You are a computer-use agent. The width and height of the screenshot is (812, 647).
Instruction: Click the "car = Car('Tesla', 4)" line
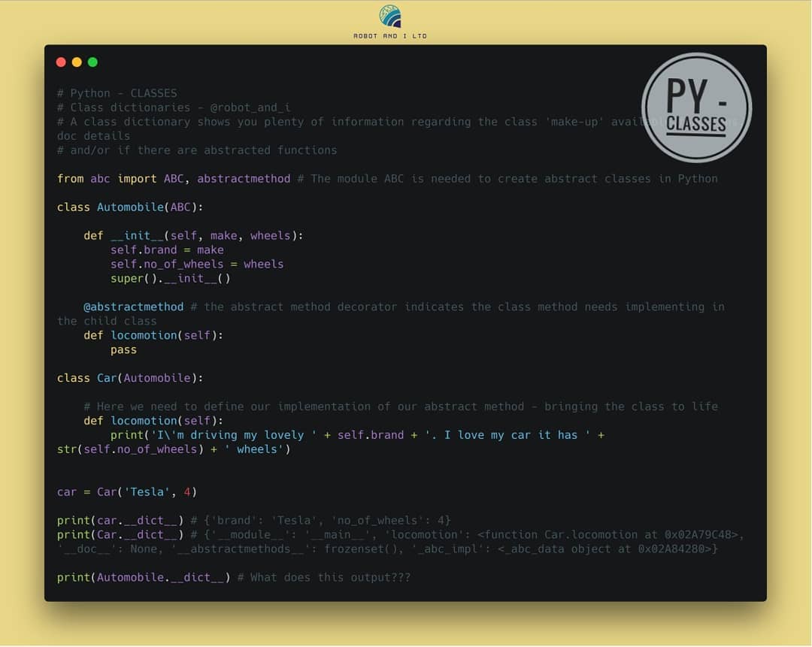[127, 491]
